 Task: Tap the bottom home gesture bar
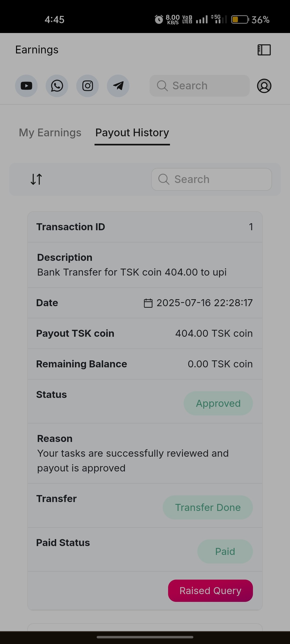145,637
